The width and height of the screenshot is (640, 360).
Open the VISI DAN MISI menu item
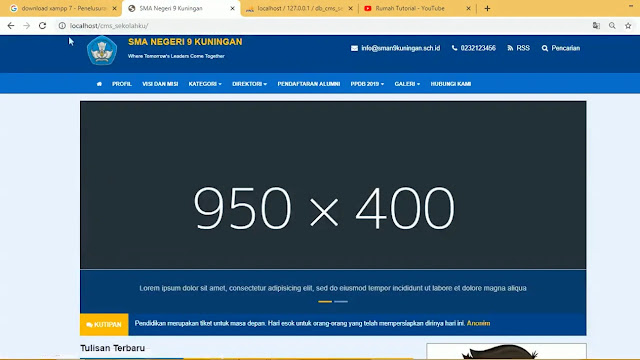[160, 84]
